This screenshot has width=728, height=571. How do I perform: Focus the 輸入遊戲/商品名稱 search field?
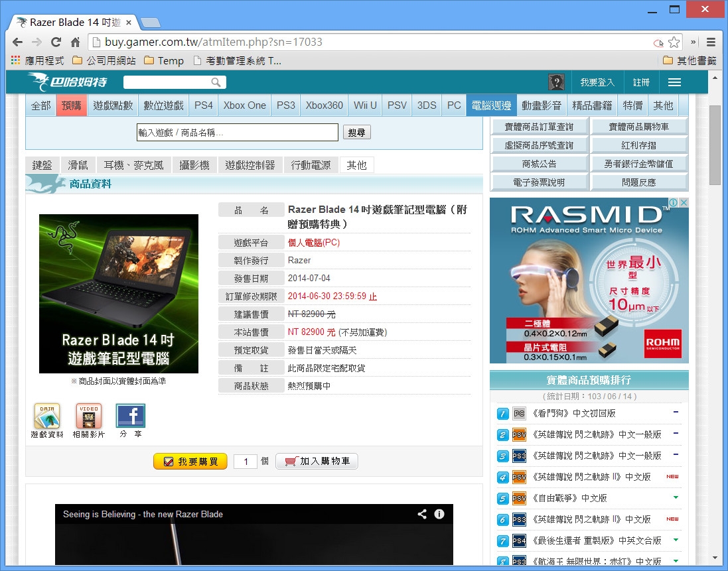pos(238,133)
